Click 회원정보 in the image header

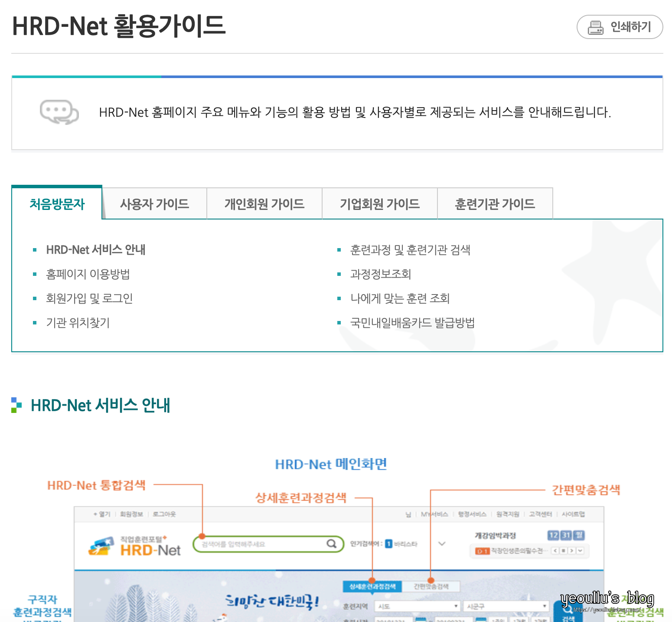tap(131, 514)
